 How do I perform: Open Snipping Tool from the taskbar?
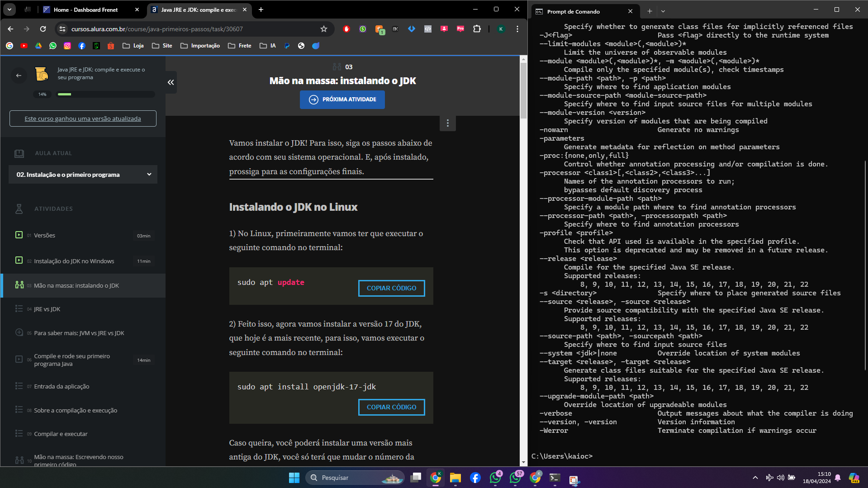click(x=574, y=479)
